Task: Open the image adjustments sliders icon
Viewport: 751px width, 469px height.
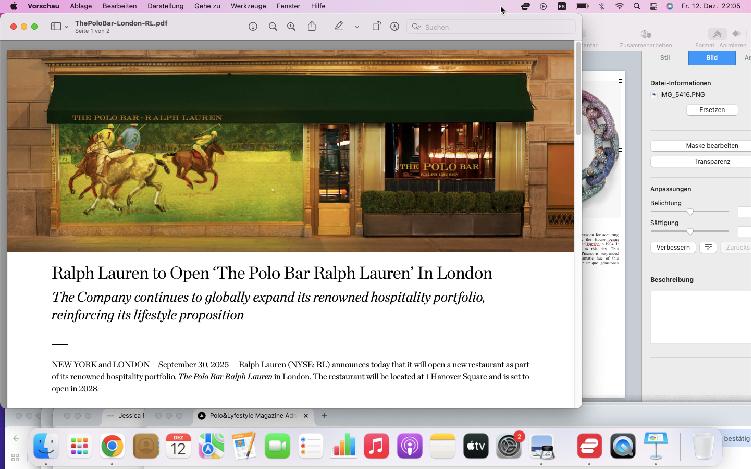Action: tap(708, 247)
